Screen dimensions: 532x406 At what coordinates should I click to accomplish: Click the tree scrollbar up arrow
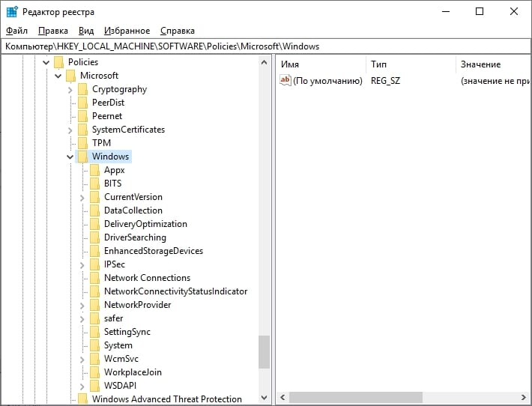click(265, 62)
